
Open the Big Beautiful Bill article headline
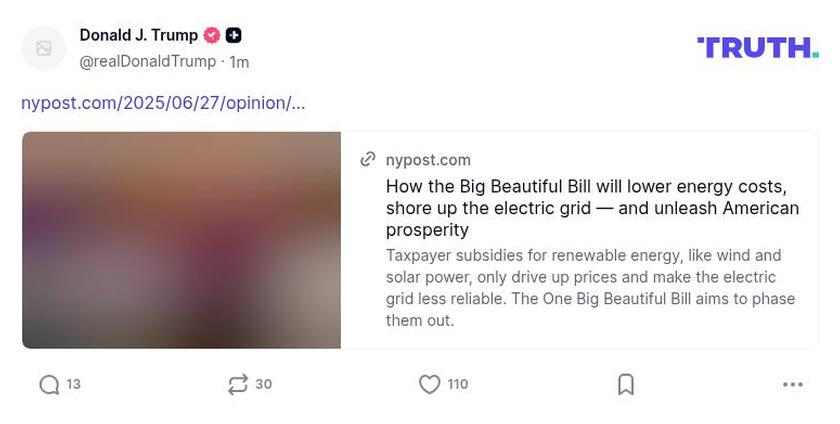[x=592, y=208]
